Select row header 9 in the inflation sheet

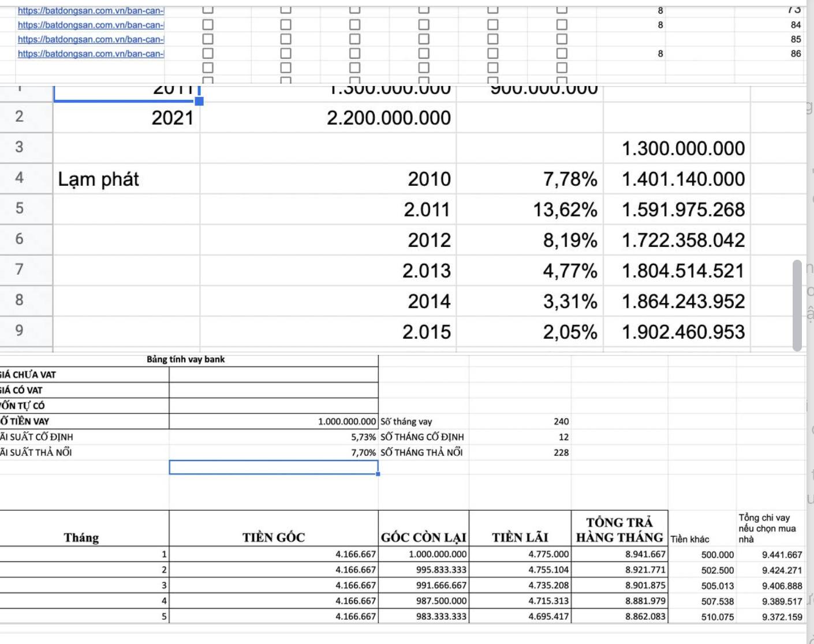26,331
